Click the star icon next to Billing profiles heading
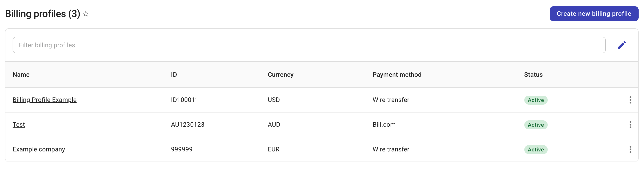This screenshot has height=171, width=644. (x=86, y=14)
